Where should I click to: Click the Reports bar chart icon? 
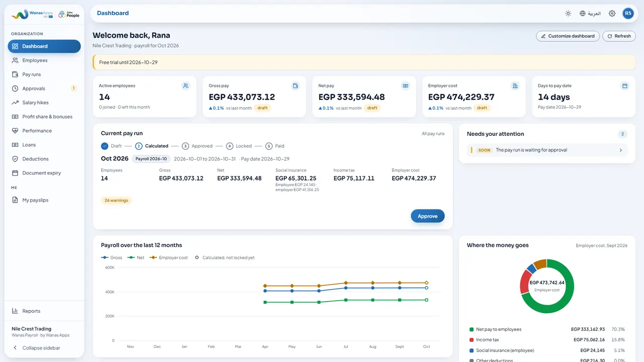[x=15, y=311]
